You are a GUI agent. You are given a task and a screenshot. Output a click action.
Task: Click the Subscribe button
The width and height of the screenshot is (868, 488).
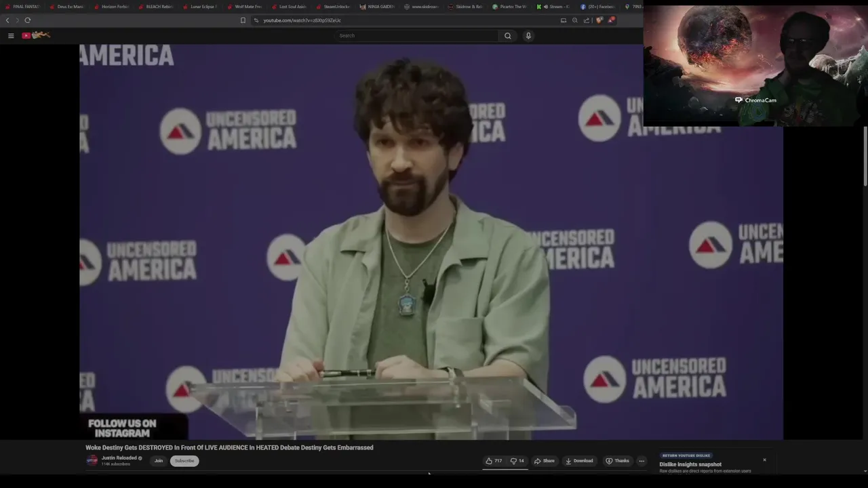coord(184,461)
